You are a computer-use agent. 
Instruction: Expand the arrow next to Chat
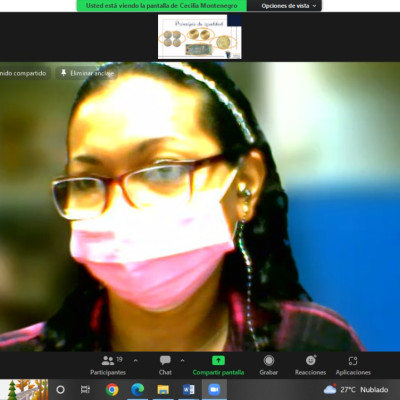pyautogui.click(x=182, y=360)
